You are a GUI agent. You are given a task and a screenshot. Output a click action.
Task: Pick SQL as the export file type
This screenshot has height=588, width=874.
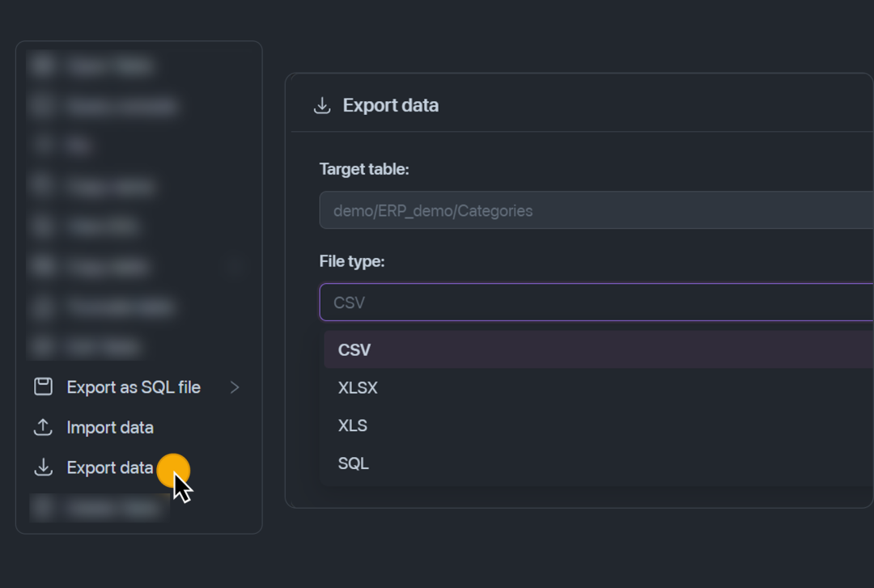click(354, 464)
